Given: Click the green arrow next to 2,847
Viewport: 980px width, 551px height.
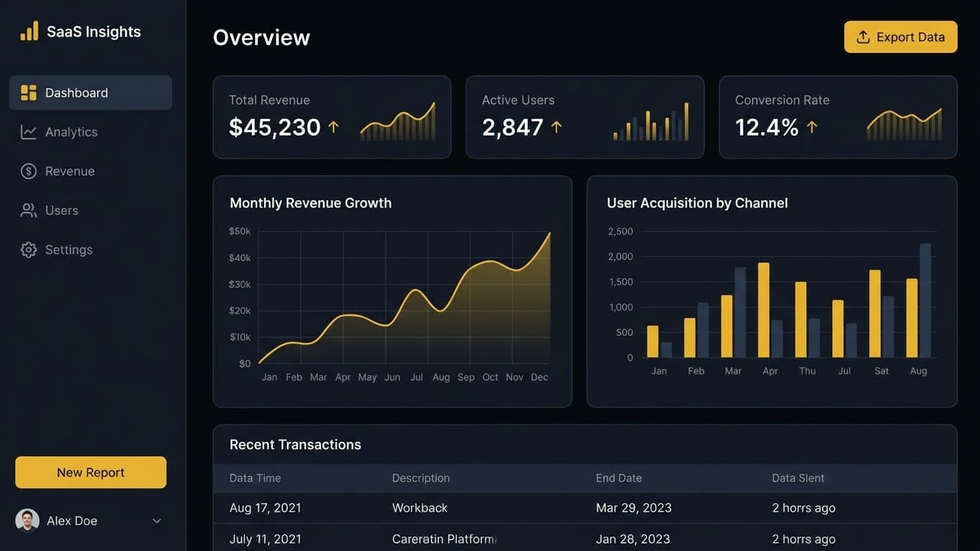Looking at the screenshot, I should [556, 126].
